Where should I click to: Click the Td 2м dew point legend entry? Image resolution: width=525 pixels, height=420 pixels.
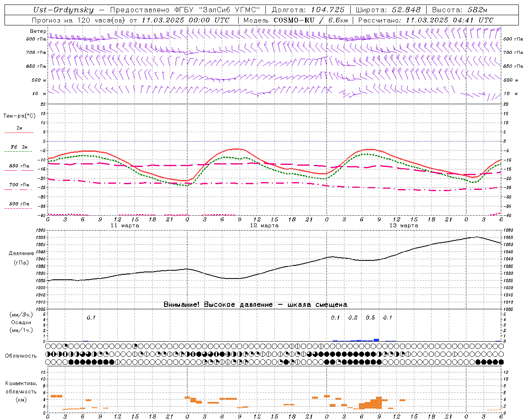click(19, 147)
